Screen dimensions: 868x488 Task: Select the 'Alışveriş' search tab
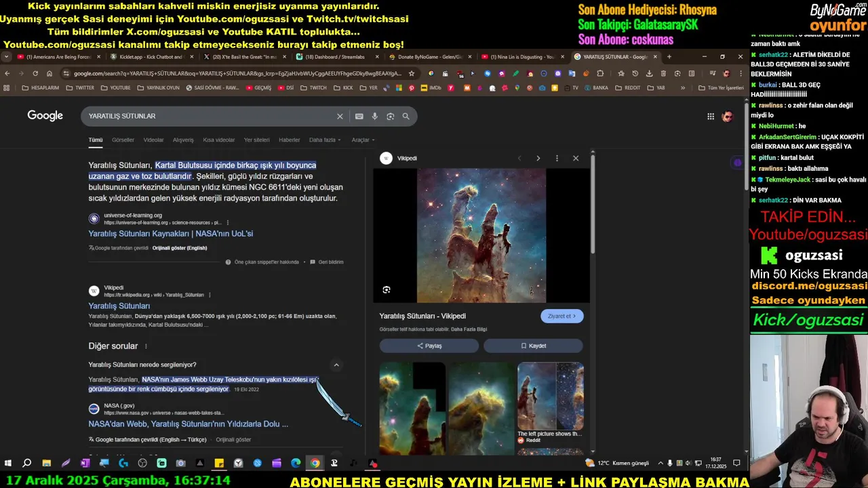[183, 140]
